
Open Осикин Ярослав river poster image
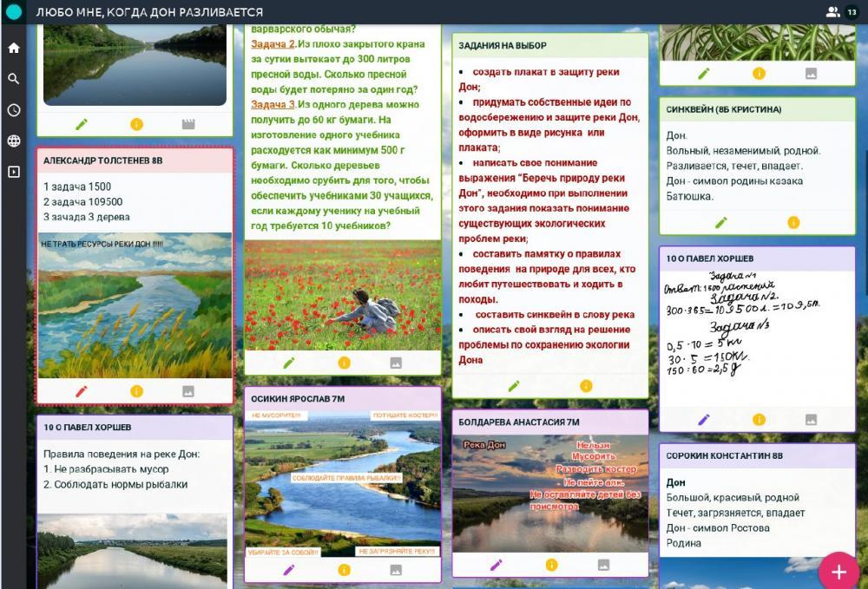pos(343,484)
